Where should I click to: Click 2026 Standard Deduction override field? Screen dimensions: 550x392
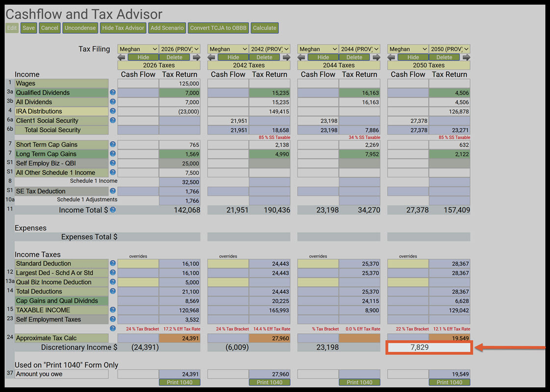coord(138,263)
